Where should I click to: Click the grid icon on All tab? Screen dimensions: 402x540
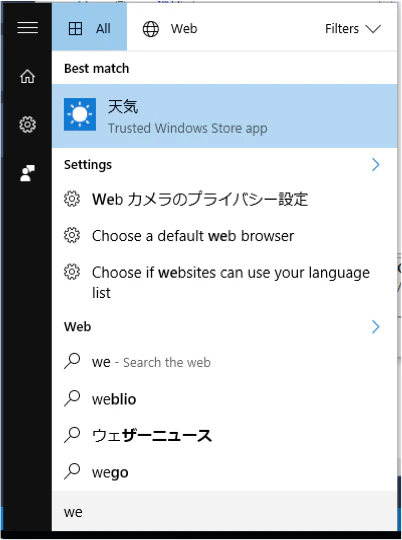tap(75, 29)
